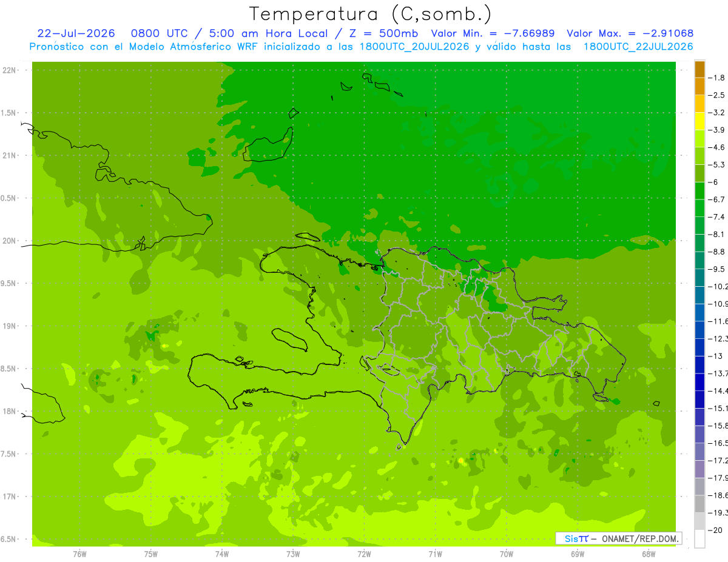The height and width of the screenshot is (562, 728).
Task: Click the '70W' longitude axis label
Action: pyautogui.click(x=506, y=554)
